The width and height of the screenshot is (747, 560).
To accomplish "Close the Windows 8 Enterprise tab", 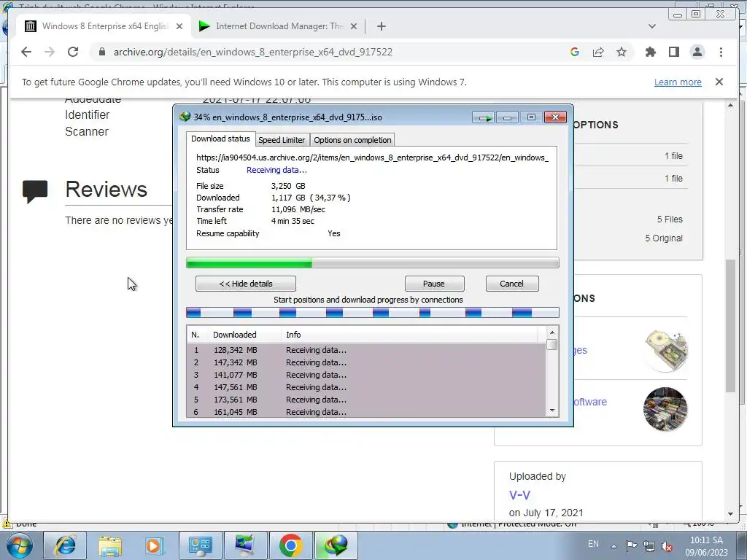I will (x=179, y=26).
